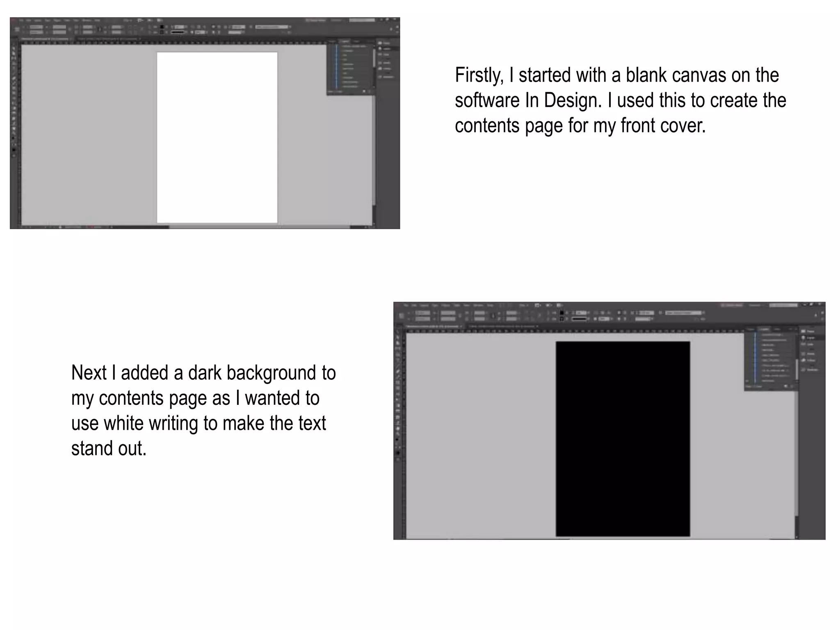The image size is (840, 630).
Task: Click the delete layer trash icon in white-page screenshot
Action: tap(369, 91)
